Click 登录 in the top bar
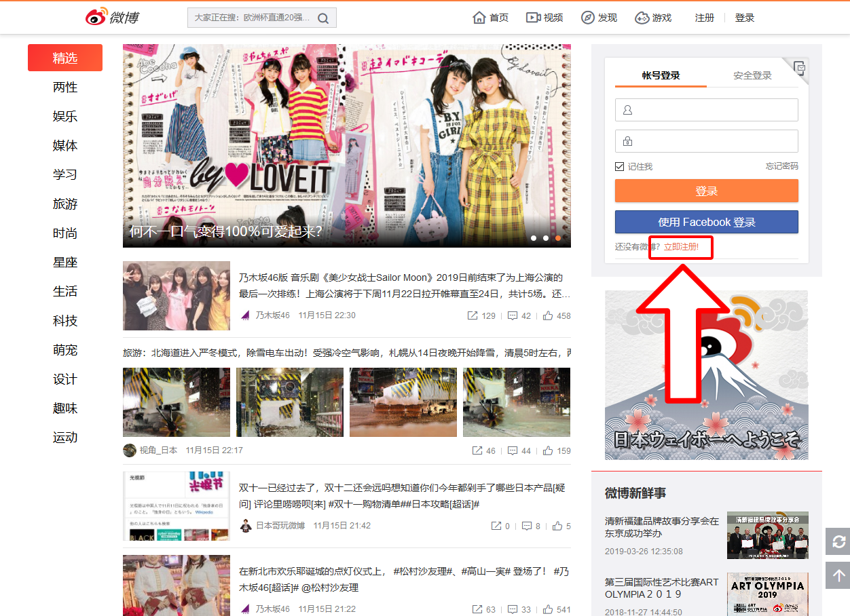The image size is (850, 616). point(745,18)
